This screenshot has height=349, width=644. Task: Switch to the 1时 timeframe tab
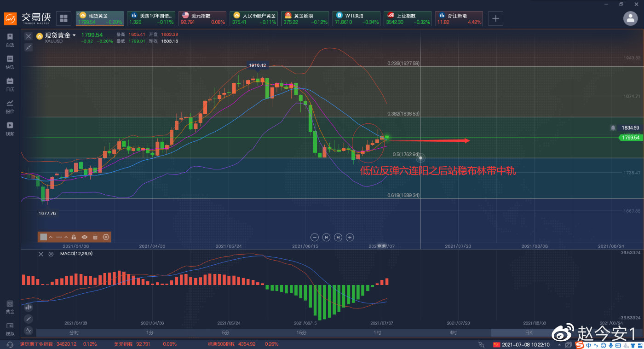click(377, 332)
